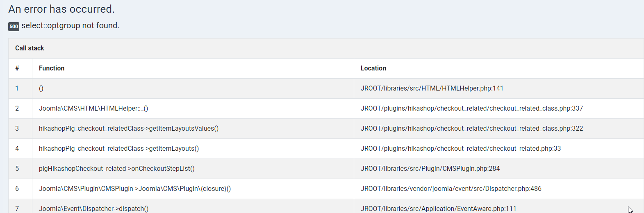Click the onCheckoutStepList() function entry
The image size is (644, 213).
(116, 169)
